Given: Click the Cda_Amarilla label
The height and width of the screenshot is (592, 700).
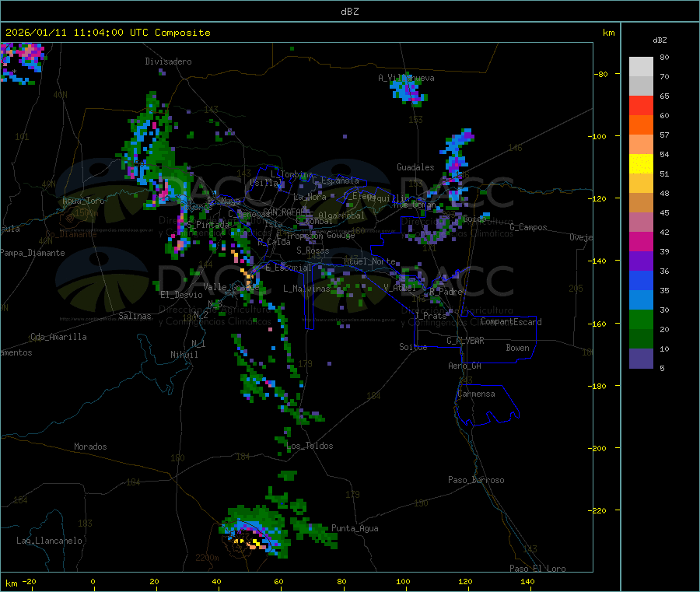Looking at the screenshot, I should click(58, 337).
